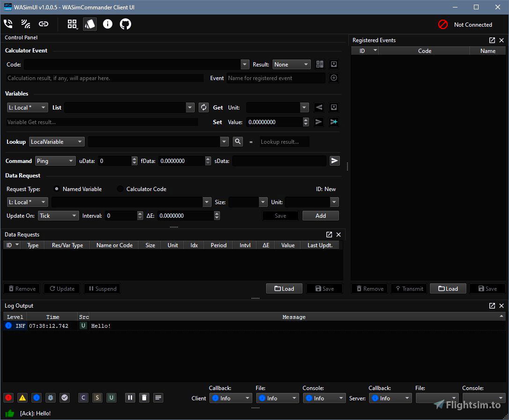Clear the log with the trash icon
This screenshot has height=420, width=509.
(144, 398)
